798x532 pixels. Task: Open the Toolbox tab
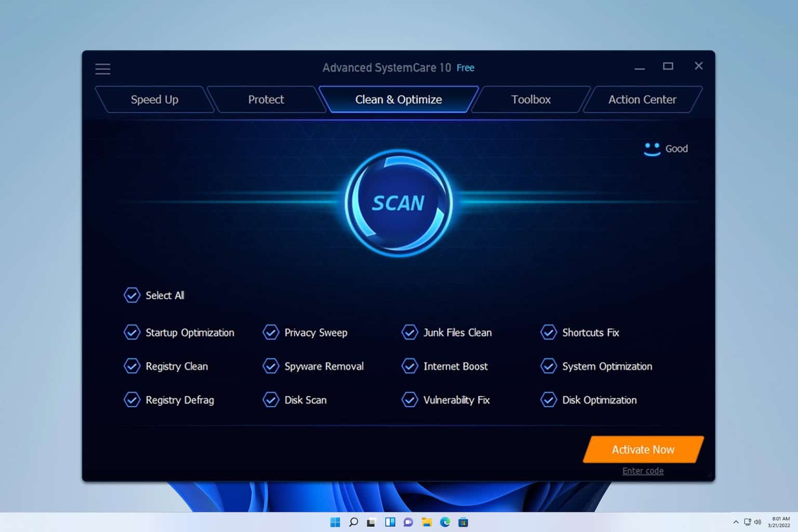point(530,99)
